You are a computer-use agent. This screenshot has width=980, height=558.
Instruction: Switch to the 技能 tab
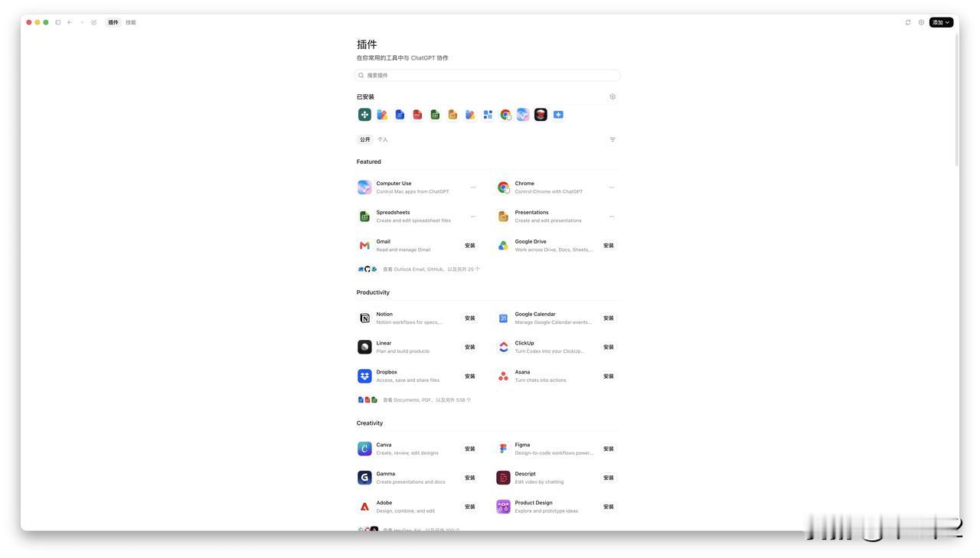tap(131, 22)
